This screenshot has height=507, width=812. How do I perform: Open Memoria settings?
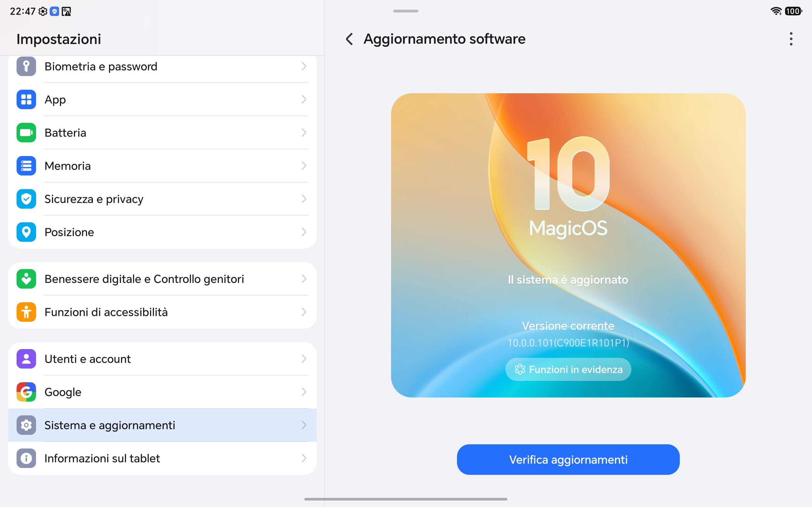pos(162,166)
